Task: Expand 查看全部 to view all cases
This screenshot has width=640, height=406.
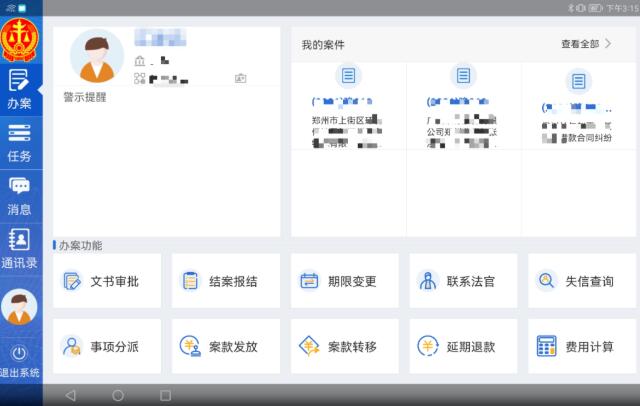Action: (586, 44)
